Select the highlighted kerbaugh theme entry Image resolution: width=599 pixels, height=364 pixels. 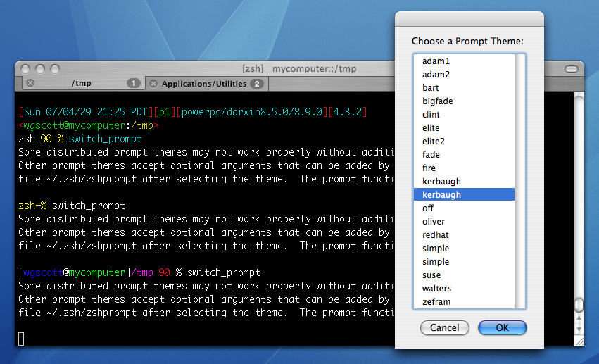click(x=464, y=195)
